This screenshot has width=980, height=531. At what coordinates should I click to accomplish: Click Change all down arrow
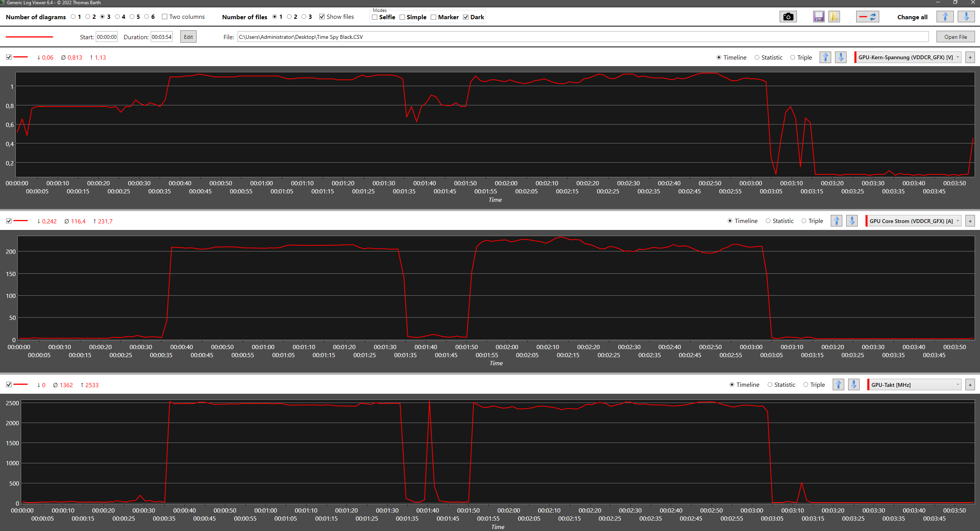tap(966, 17)
